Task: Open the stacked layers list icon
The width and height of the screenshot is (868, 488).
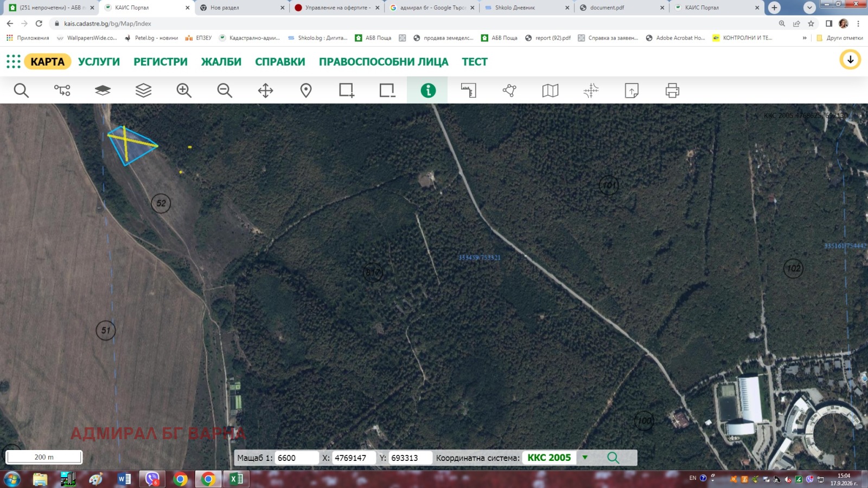Action: click(x=143, y=90)
